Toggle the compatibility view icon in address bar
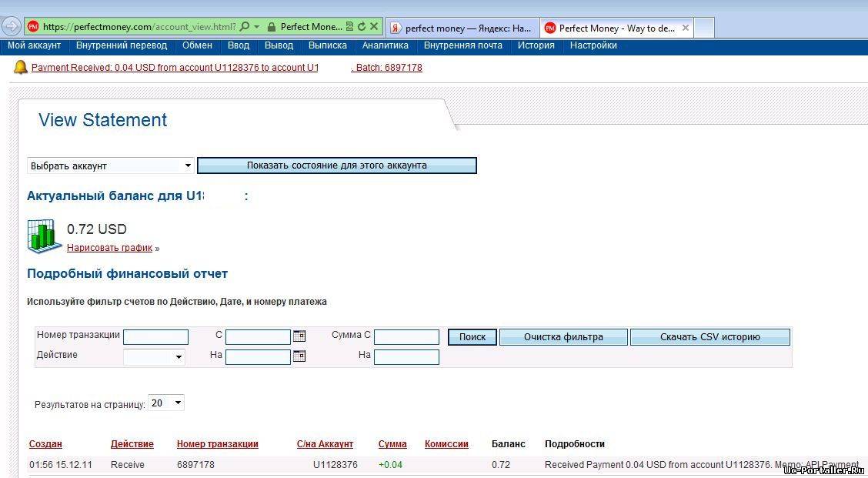 coord(350,27)
